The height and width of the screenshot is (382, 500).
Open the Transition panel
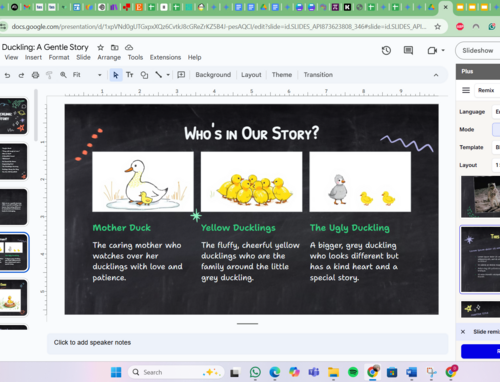pos(318,75)
